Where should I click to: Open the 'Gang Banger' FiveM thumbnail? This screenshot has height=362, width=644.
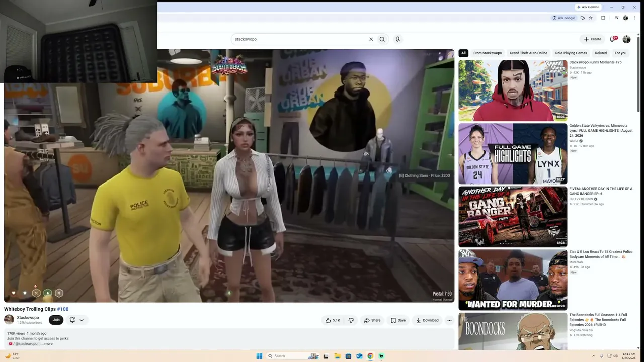(513, 217)
